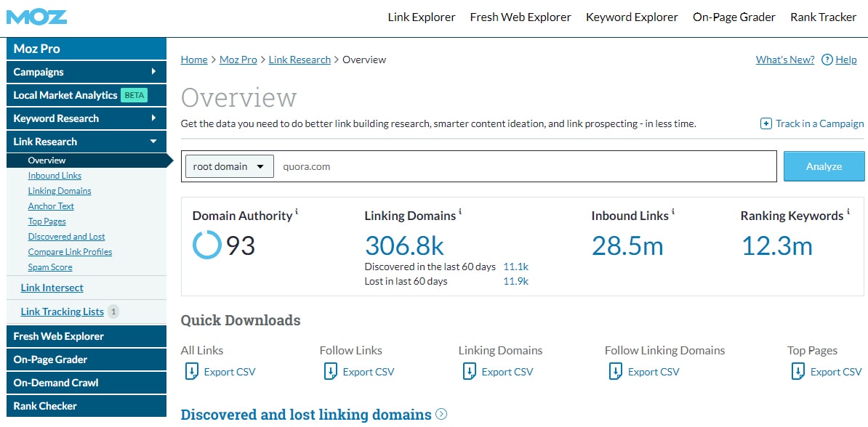Expand the Campaigns sidebar section
The image size is (868, 427).
click(x=86, y=71)
